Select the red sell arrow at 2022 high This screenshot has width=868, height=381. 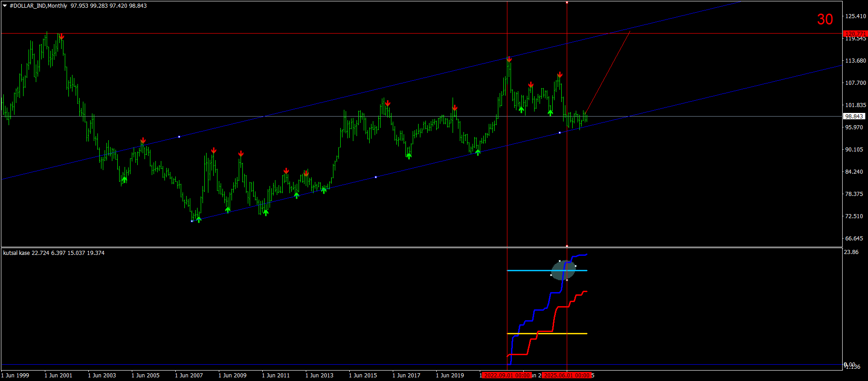click(509, 59)
